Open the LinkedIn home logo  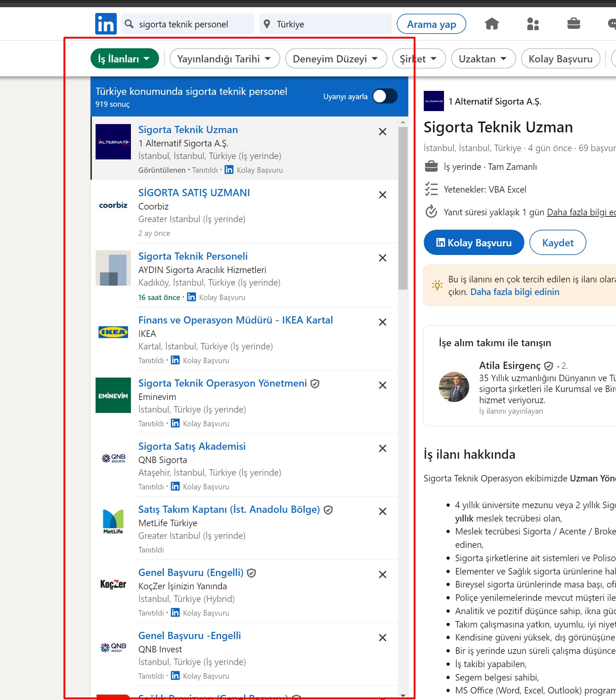106,24
